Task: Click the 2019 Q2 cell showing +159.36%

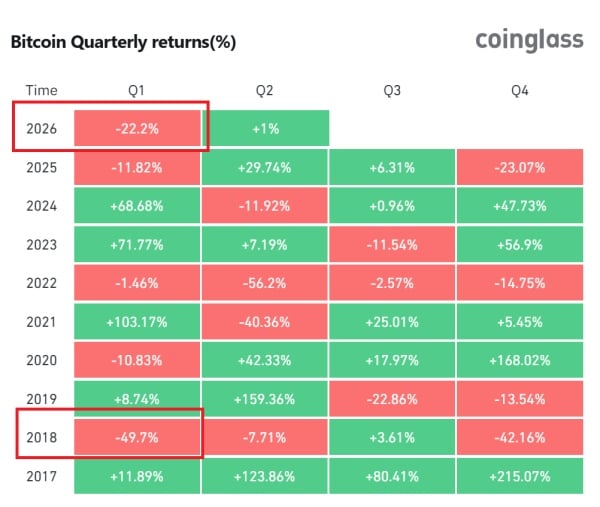Action: (265, 398)
